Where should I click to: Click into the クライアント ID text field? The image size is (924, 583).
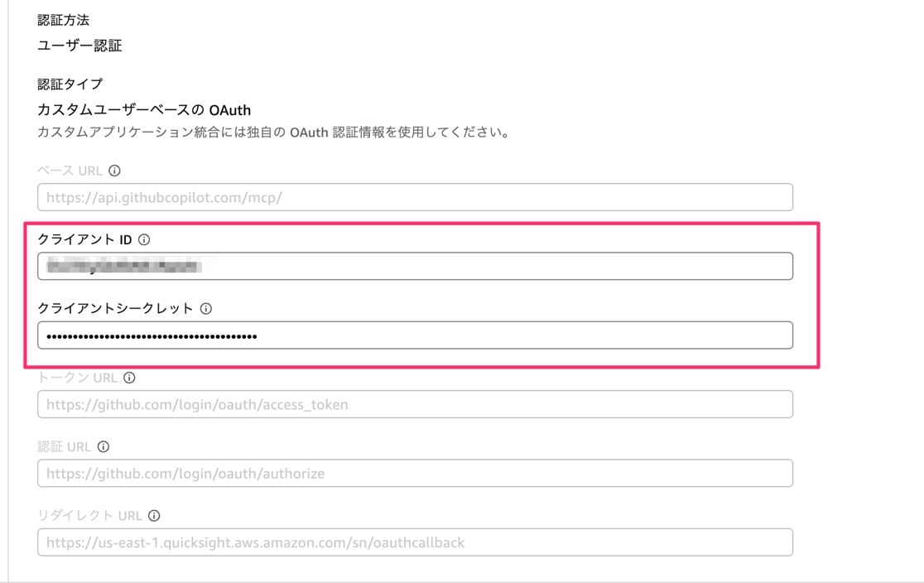click(415, 266)
